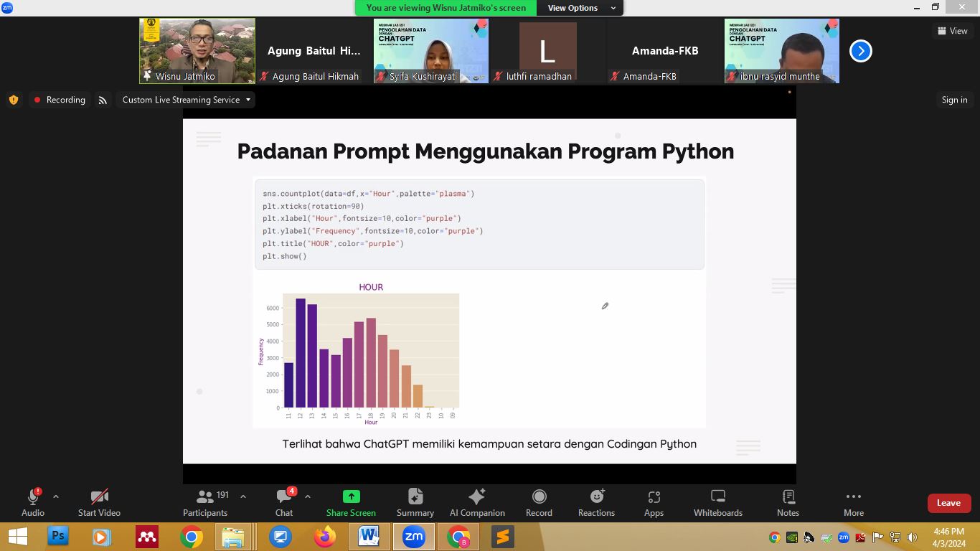980x551 pixels.
Task: Click the live streaming broadcast icon
Action: [103, 100]
